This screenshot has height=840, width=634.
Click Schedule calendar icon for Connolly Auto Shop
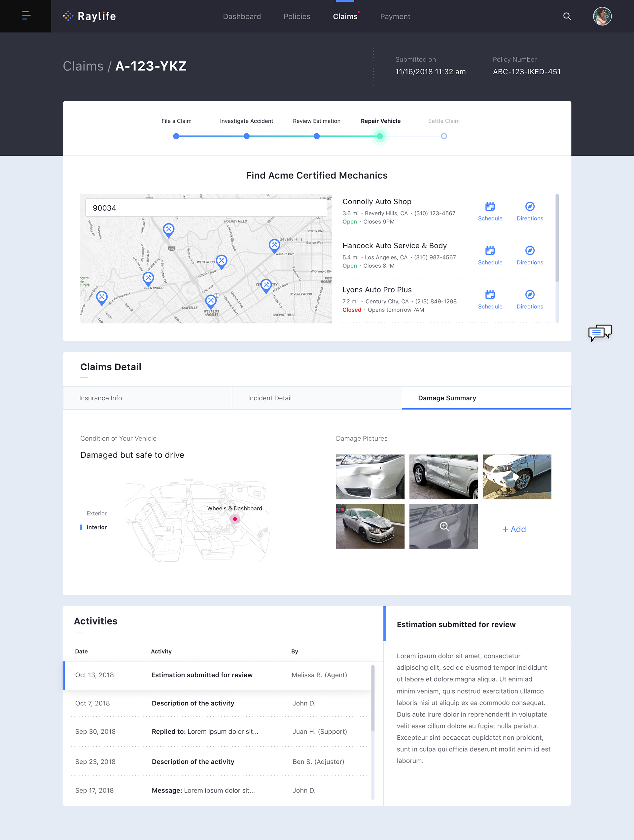[490, 207]
